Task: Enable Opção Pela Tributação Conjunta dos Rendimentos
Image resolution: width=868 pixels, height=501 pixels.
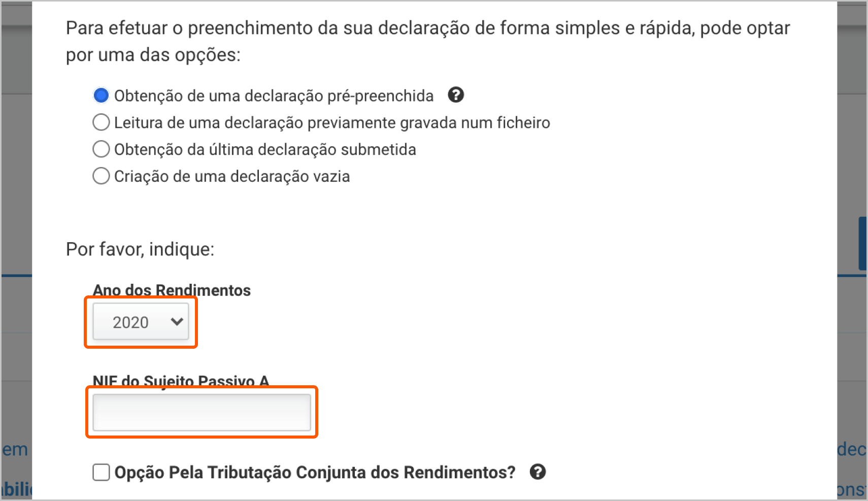Action: click(101, 472)
